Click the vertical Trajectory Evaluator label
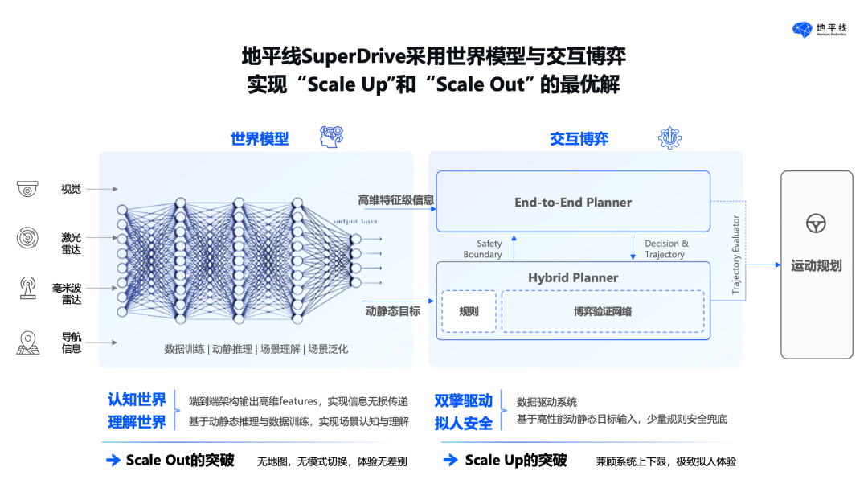868x488 pixels. 735,254
